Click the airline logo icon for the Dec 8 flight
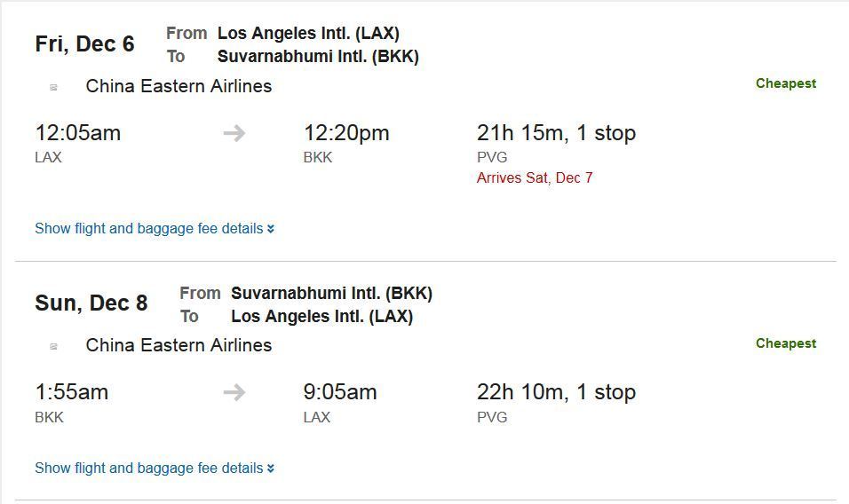The image size is (849, 504). coord(53,346)
